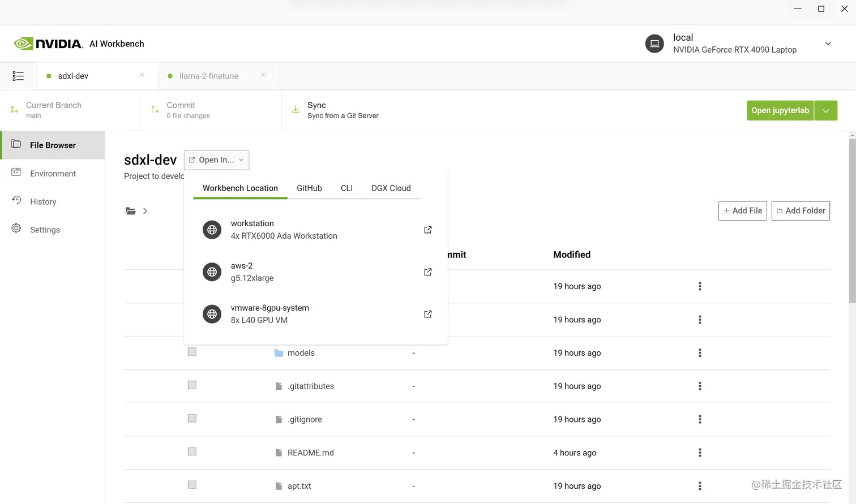
Task: Check the README.md checkbox
Action: [192, 452]
